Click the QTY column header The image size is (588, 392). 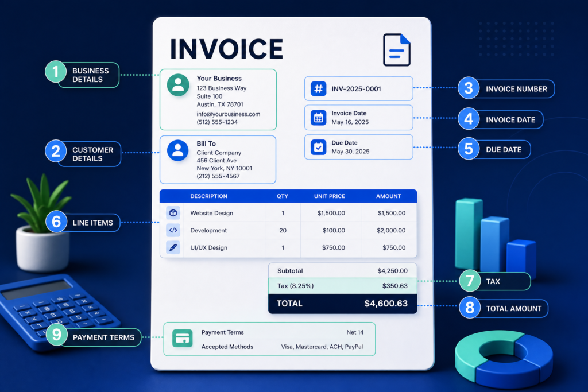pos(283,196)
